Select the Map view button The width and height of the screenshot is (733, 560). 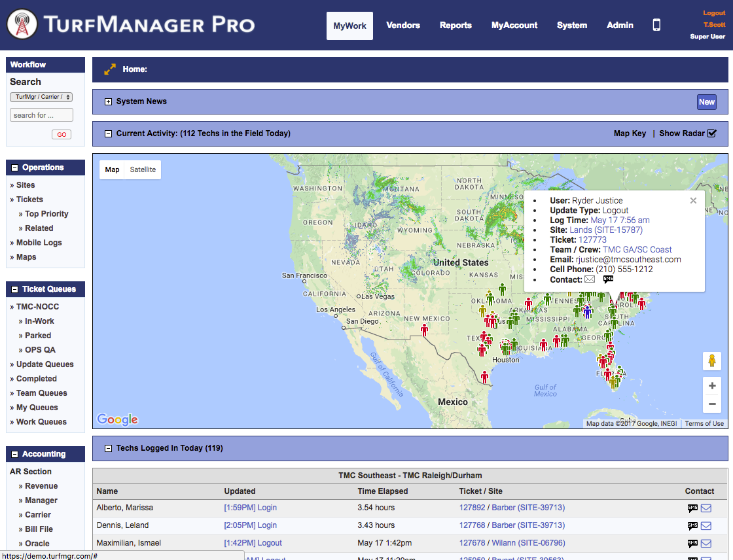112,169
